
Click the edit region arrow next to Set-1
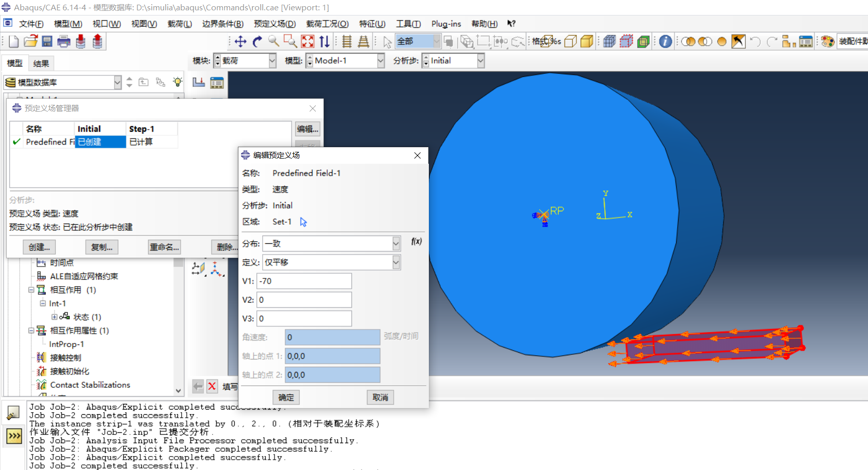pyautogui.click(x=303, y=222)
